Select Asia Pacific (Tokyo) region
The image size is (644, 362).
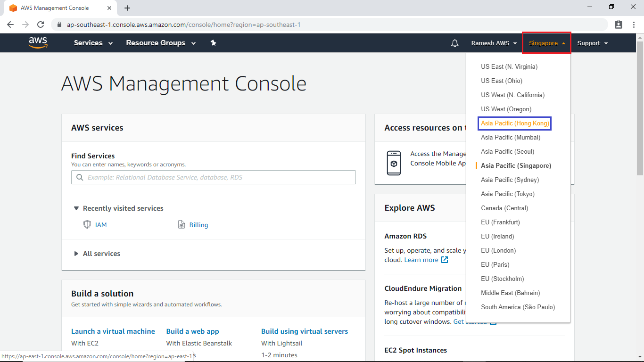click(x=508, y=194)
